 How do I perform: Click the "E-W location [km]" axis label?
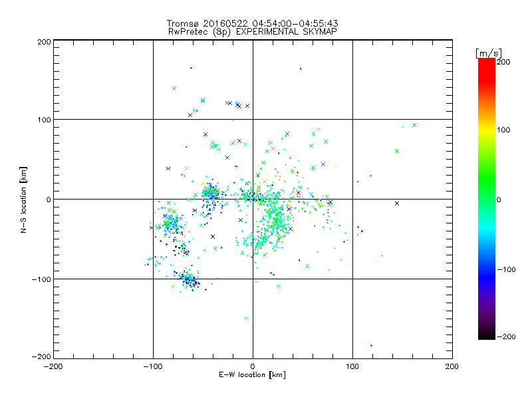252,374
